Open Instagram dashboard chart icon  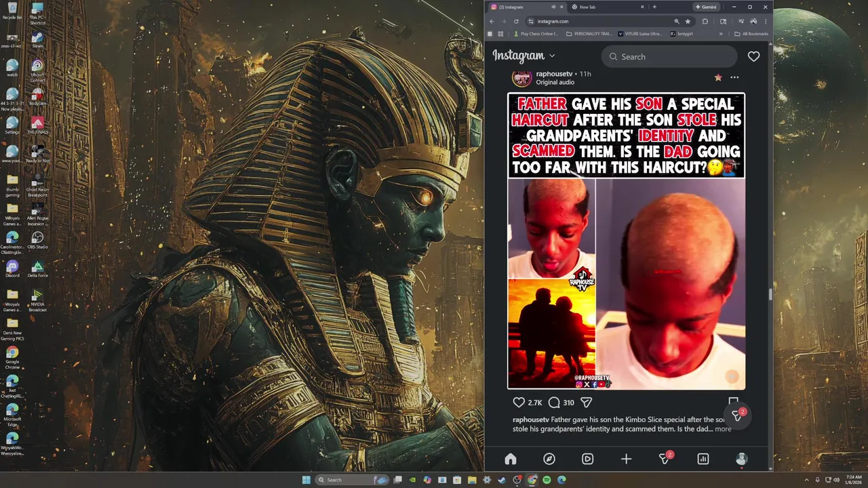703,459
